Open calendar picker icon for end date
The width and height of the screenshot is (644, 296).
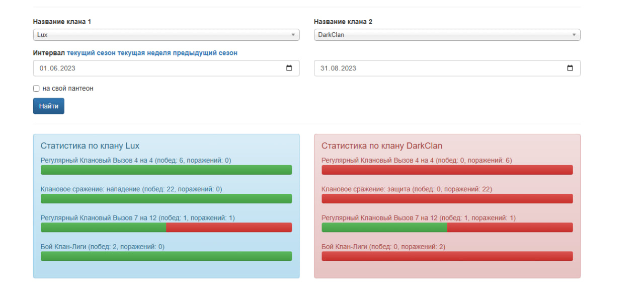click(x=570, y=68)
